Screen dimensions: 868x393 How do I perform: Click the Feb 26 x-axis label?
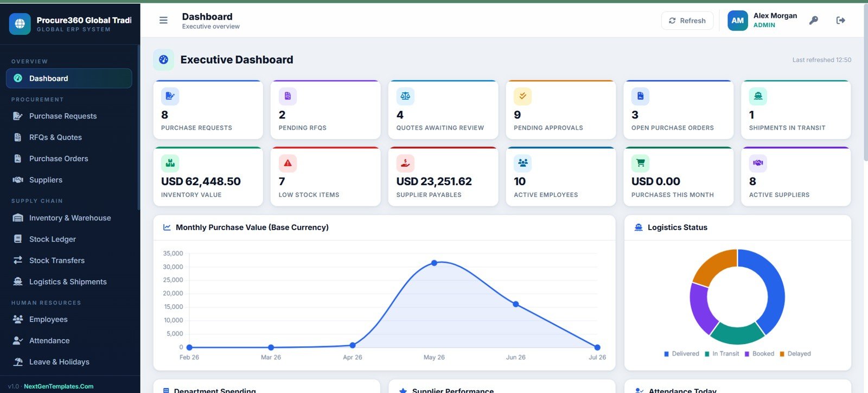pyautogui.click(x=189, y=357)
